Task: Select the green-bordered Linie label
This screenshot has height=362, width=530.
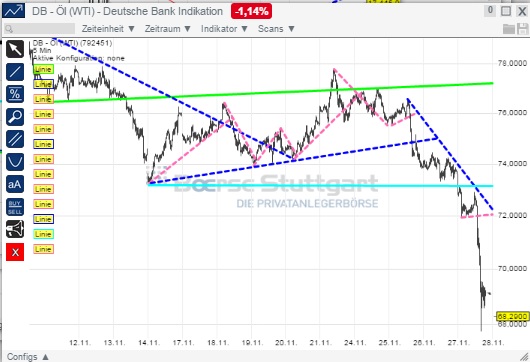Action: click(43, 69)
